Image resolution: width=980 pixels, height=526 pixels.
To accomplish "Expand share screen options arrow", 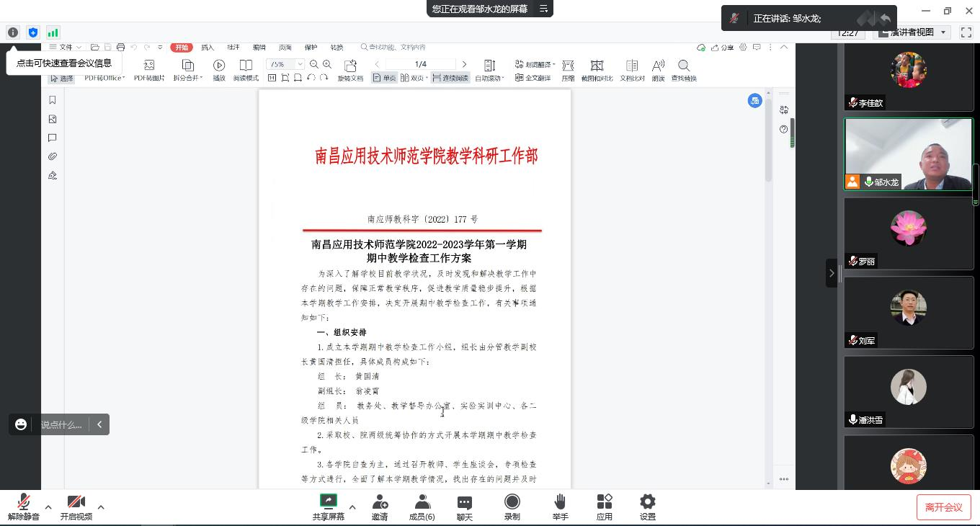I will (x=352, y=507).
